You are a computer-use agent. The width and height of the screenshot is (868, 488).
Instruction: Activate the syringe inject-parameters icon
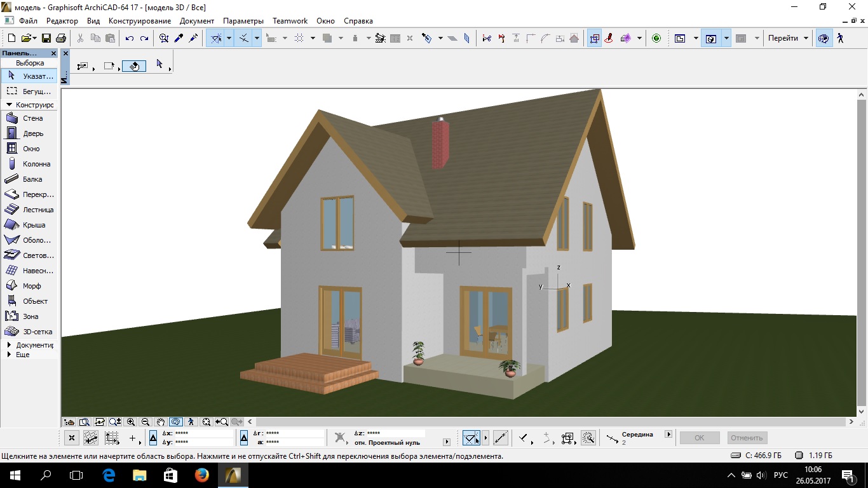[194, 38]
